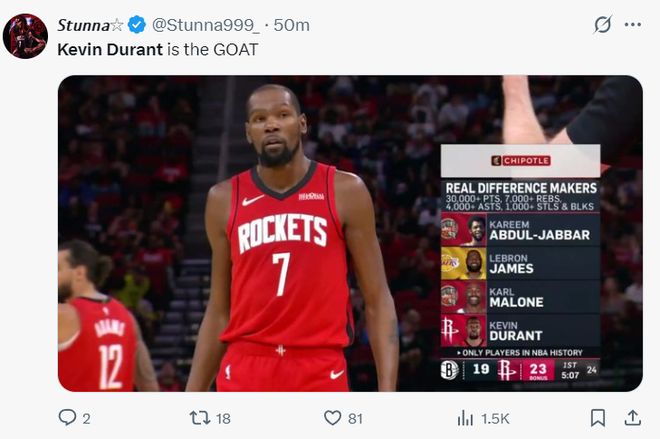The width and height of the screenshot is (660, 439).
Task: Click the 1.5K views count
Action: point(495,418)
